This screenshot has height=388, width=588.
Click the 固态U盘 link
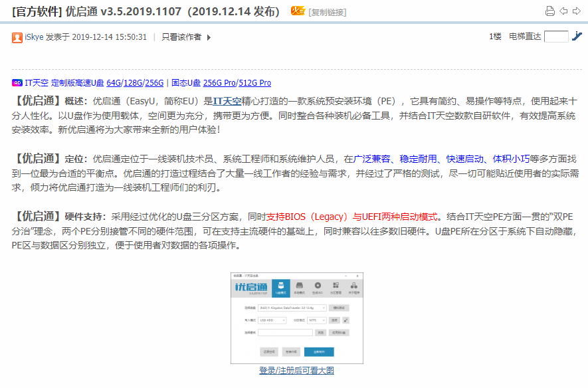(186, 83)
